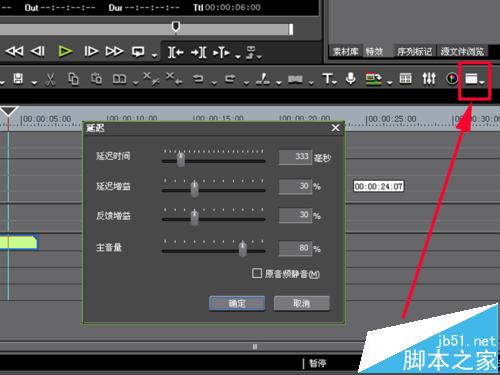
Task: Click the render sequence icon
Action: tap(374, 79)
